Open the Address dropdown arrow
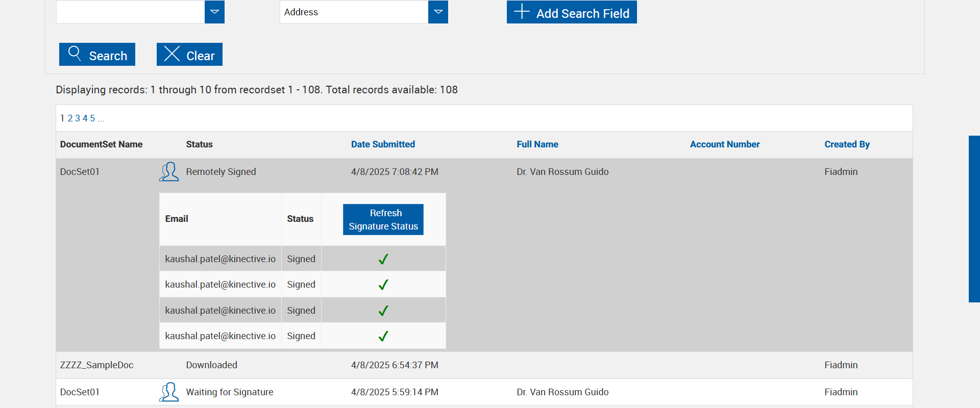 click(438, 12)
